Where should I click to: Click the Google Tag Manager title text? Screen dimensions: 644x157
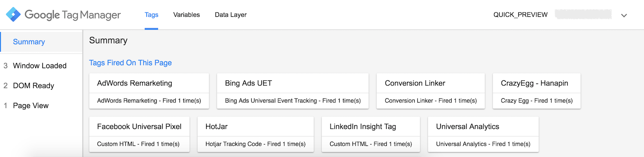pos(73,15)
